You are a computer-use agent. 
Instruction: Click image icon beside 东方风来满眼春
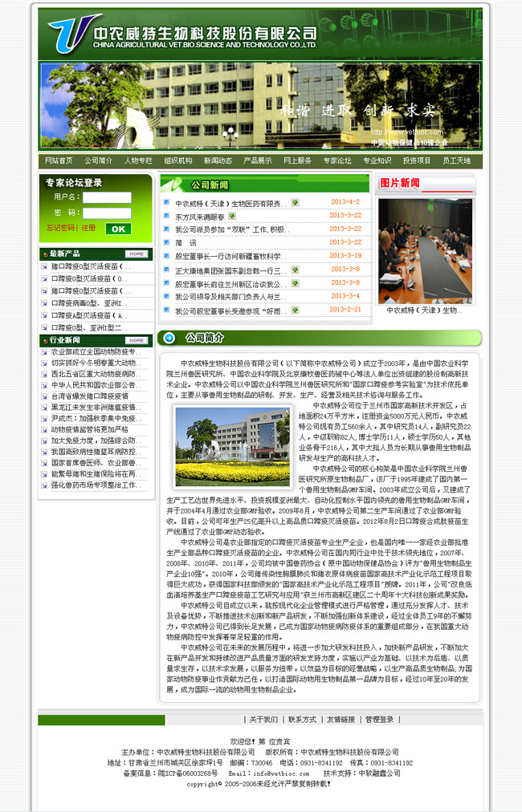point(232,216)
